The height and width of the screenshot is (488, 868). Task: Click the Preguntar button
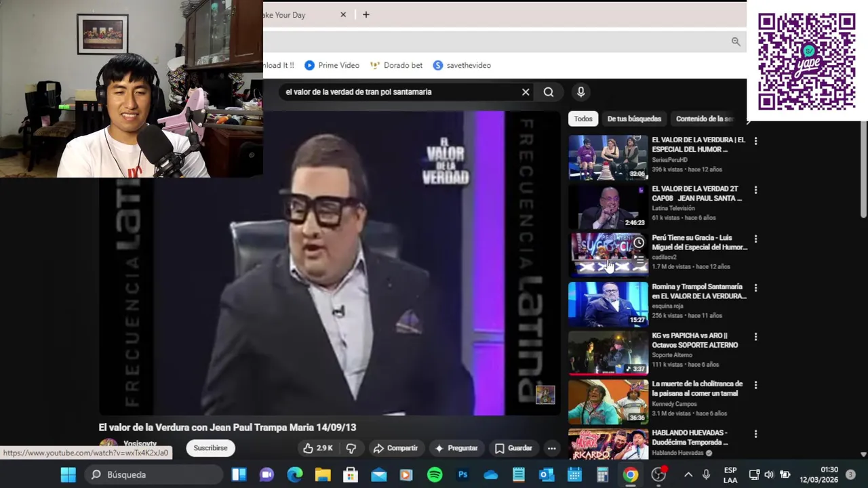click(x=456, y=448)
